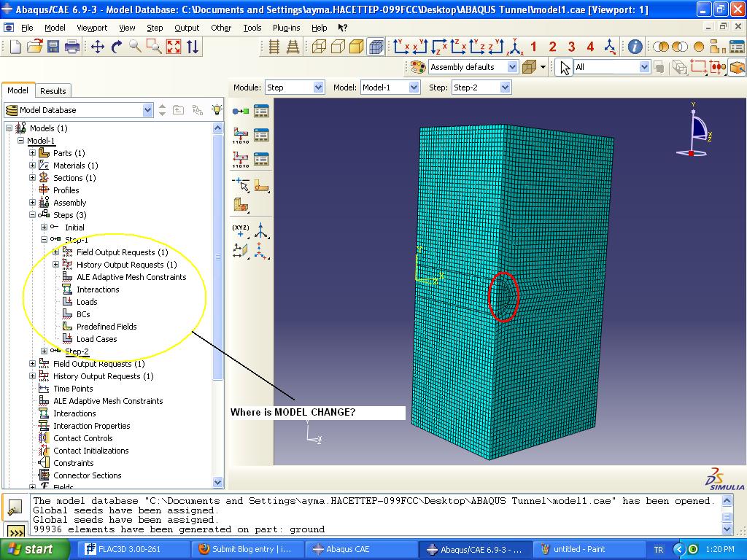
Task: Open the color code palette icon
Action: 418,67
